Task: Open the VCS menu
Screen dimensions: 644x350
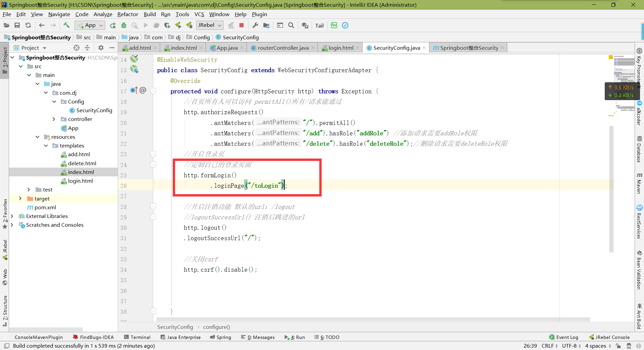Action: 199,14
